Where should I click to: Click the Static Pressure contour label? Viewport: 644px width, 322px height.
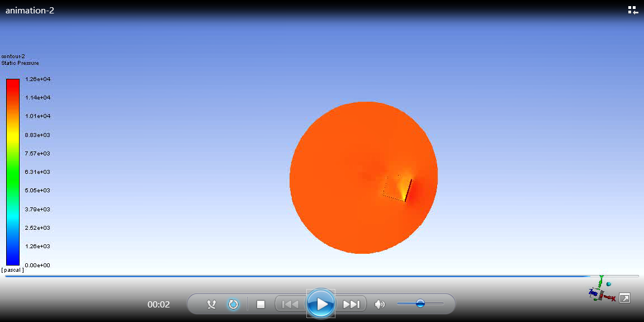coord(21,63)
